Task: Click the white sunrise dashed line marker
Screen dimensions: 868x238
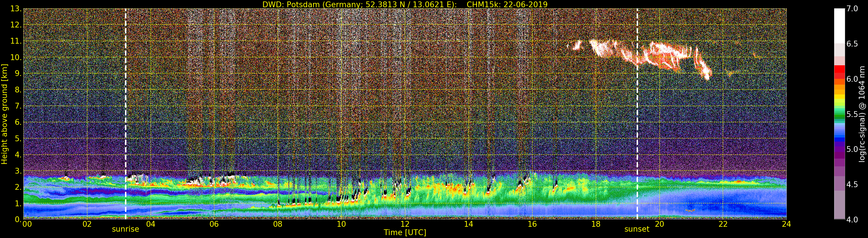Action: pos(126,114)
